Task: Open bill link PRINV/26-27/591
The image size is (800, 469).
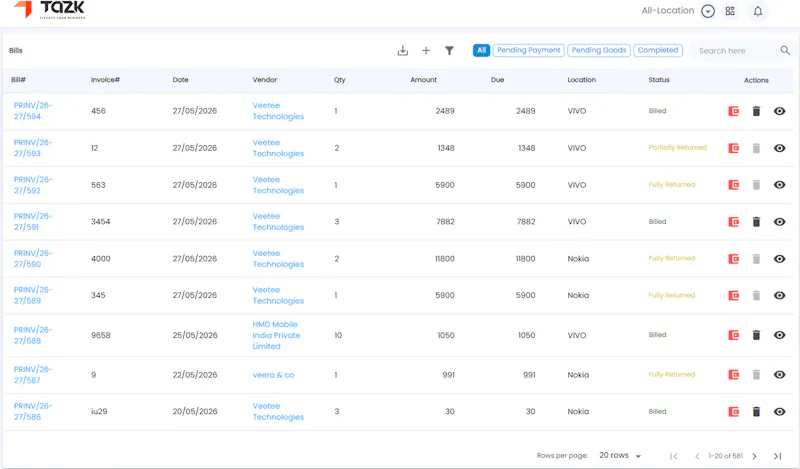Action: point(33,221)
